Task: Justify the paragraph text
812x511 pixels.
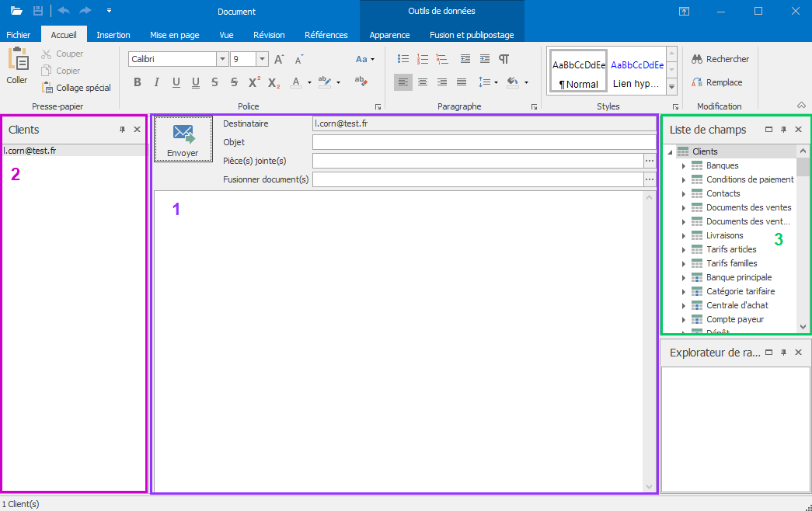Action: coord(462,82)
